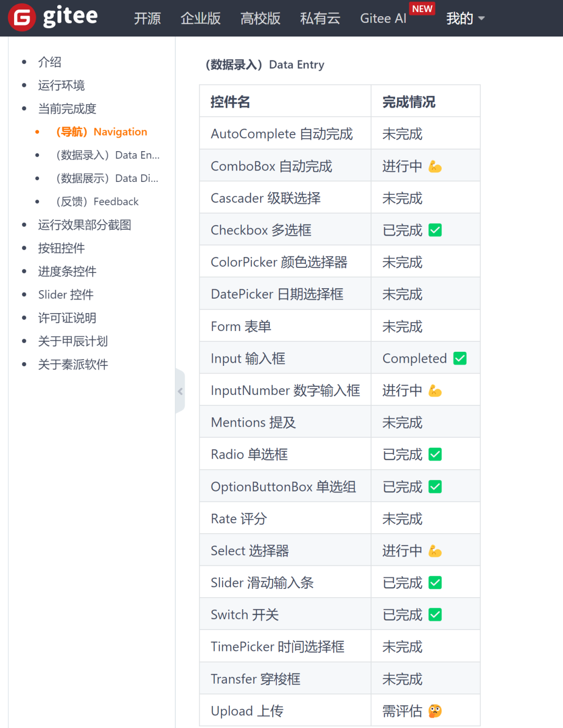
Task: Click the checkmark icon beside Input 输入框 Completed
Action: point(459,358)
